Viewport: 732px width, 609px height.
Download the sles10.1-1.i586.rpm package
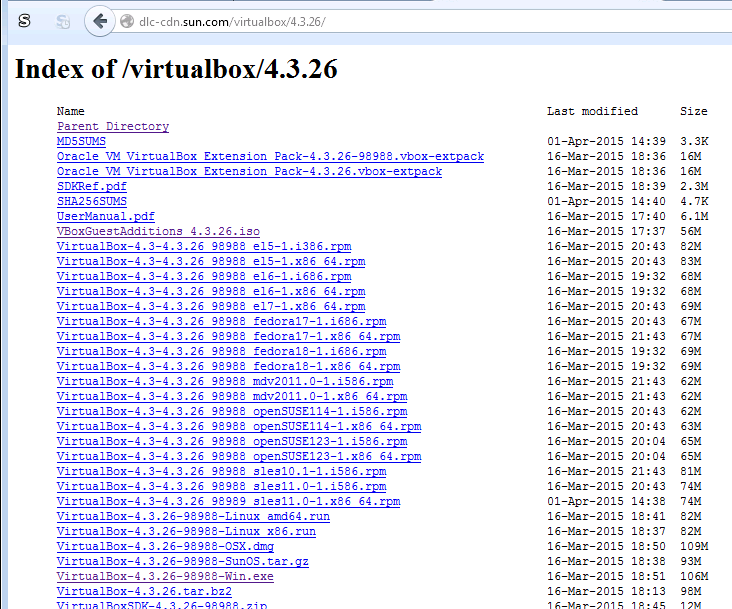click(x=222, y=471)
